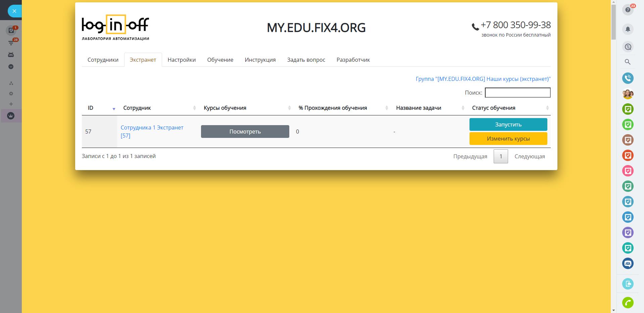The height and width of the screenshot is (313, 644).
Task: Go to Следующая page
Action: point(530,156)
